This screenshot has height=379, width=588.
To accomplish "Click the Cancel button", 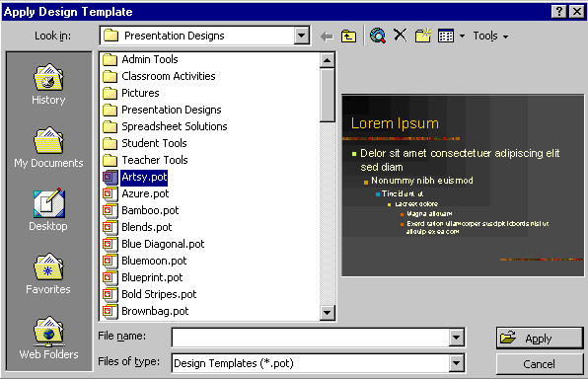I will [540, 364].
